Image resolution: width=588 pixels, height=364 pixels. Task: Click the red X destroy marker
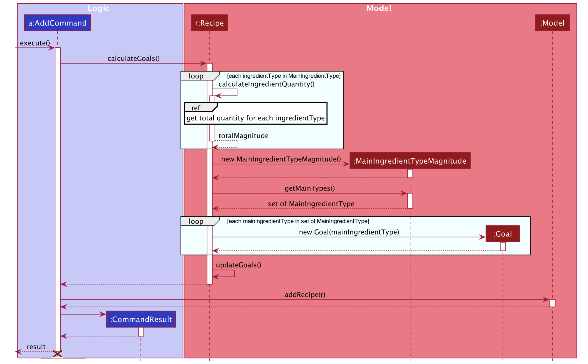point(57,354)
